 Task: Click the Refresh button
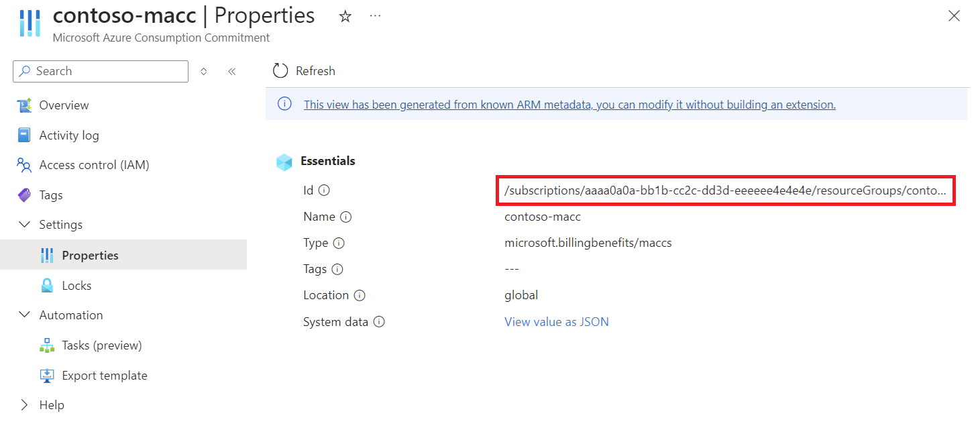coord(304,71)
